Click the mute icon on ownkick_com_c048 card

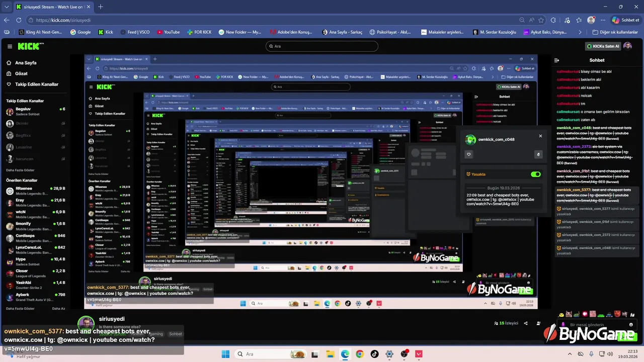tap(538, 154)
